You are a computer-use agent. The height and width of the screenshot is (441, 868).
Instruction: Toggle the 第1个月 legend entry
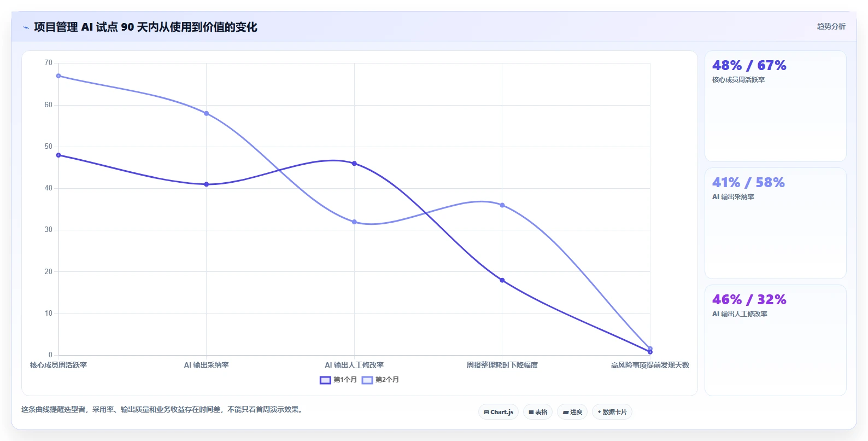(x=338, y=380)
